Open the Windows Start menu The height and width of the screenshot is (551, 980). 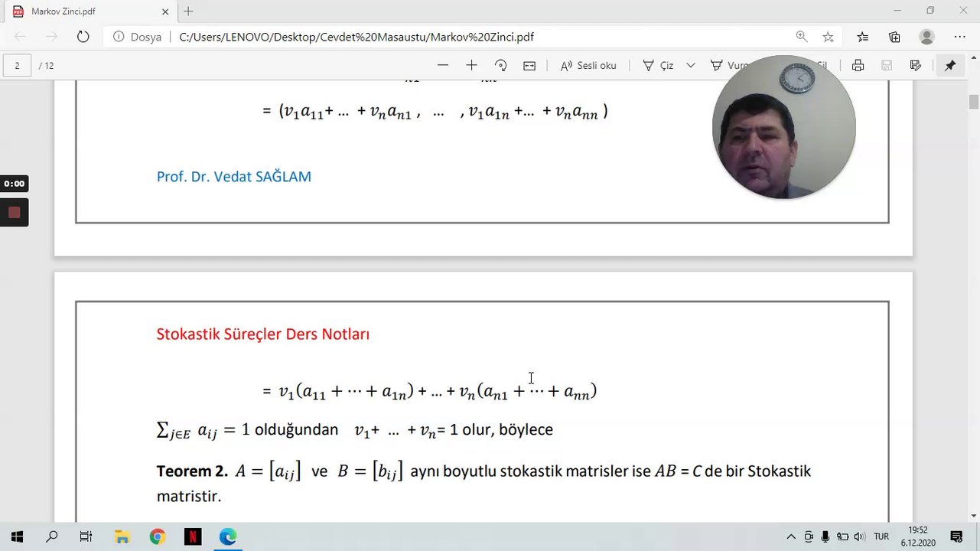tap(17, 536)
